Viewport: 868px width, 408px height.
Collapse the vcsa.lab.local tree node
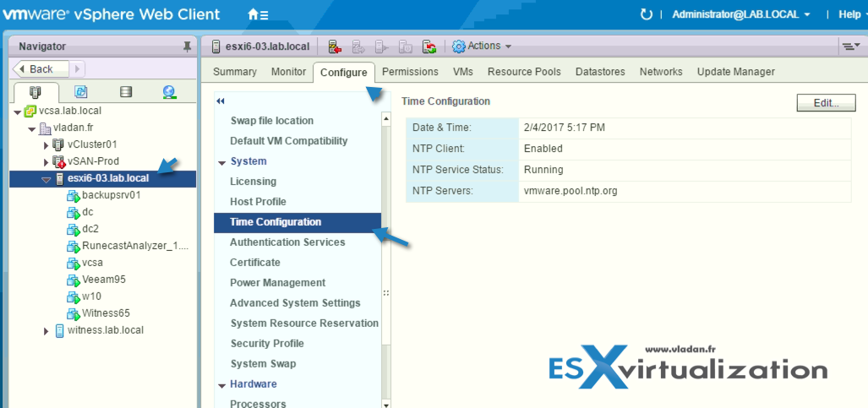click(x=17, y=112)
